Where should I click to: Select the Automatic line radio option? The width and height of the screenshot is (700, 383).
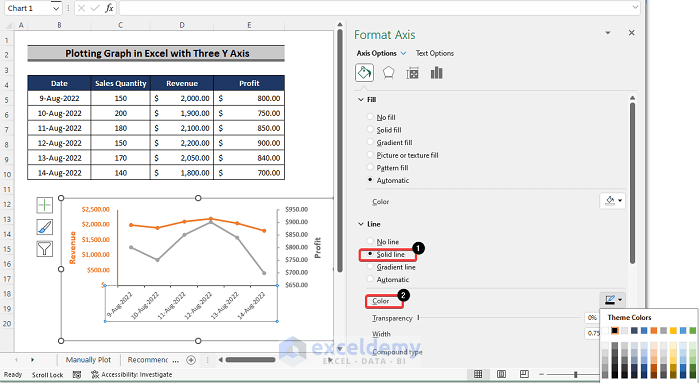pos(370,279)
